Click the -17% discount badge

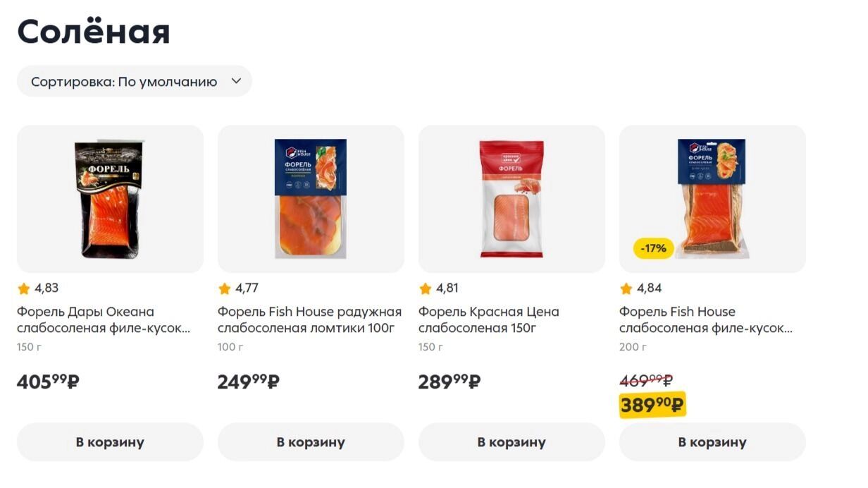[654, 248]
